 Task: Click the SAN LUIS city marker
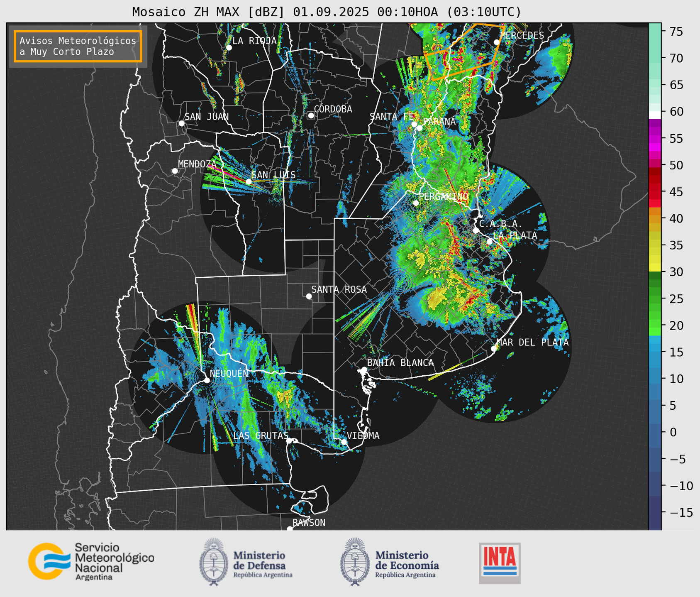pyautogui.click(x=249, y=182)
